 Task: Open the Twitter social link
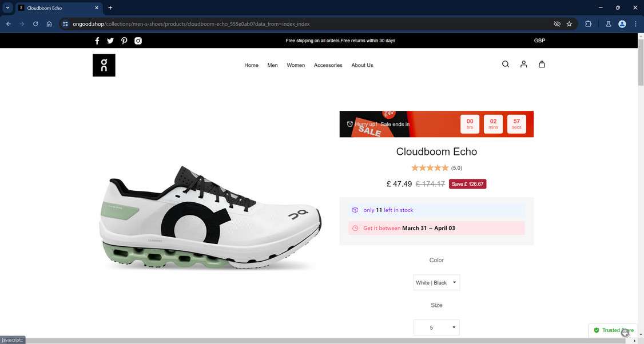coord(110,41)
